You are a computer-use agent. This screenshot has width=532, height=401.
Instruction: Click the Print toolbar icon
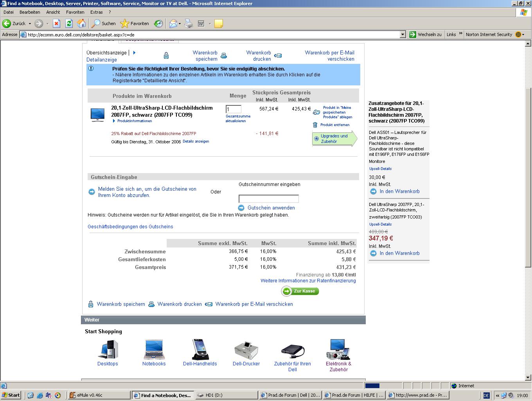pos(189,23)
